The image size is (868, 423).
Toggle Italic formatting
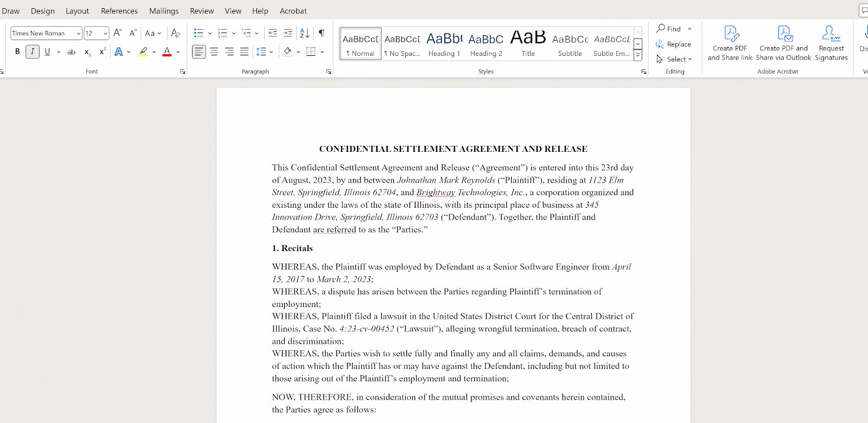tap(33, 52)
